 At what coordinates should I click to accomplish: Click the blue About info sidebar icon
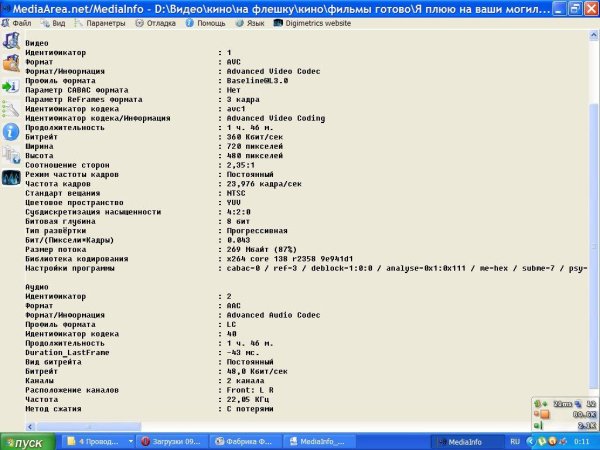point(11,132)
